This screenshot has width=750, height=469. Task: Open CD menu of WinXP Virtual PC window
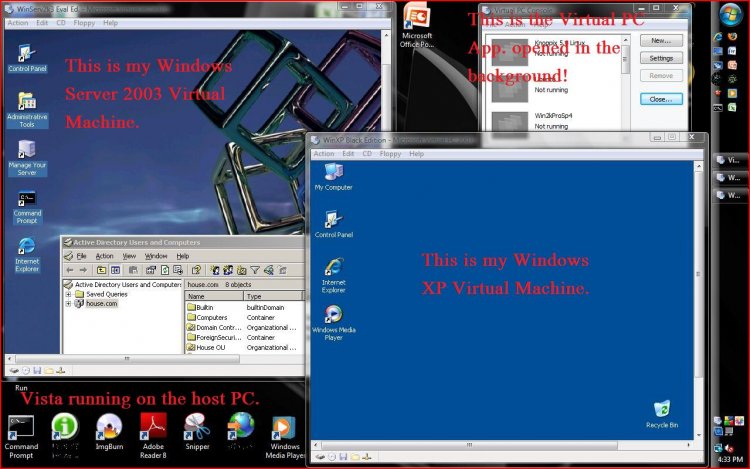367,154
